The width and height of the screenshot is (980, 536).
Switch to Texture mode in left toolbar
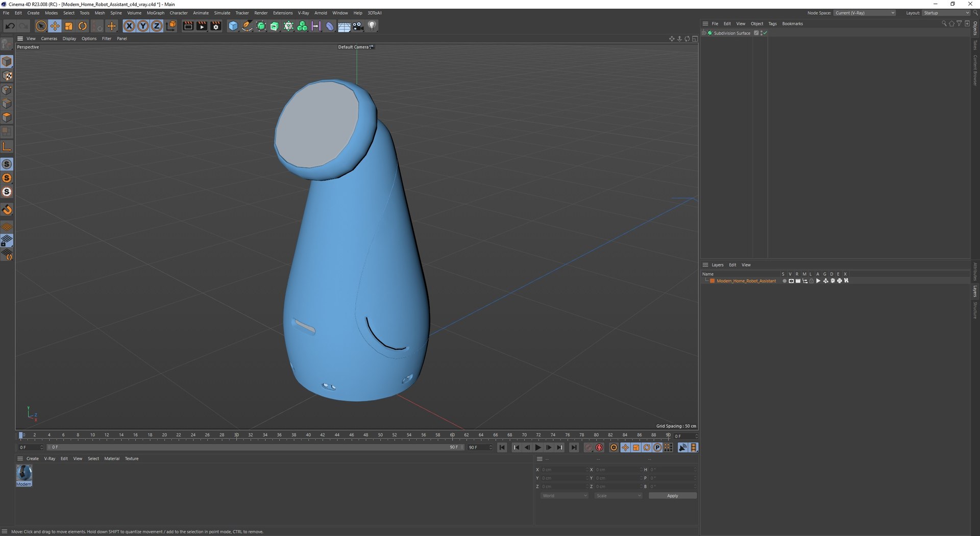[7, 76]
